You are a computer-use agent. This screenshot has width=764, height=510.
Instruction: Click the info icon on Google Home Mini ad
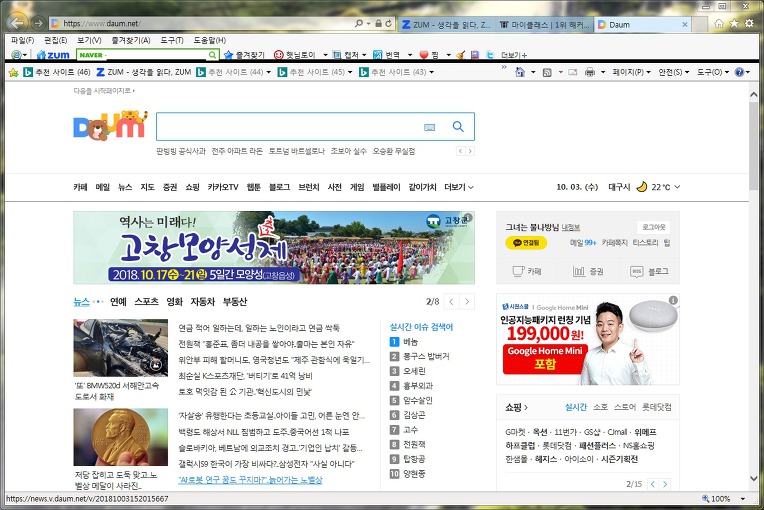pos(673,300)
